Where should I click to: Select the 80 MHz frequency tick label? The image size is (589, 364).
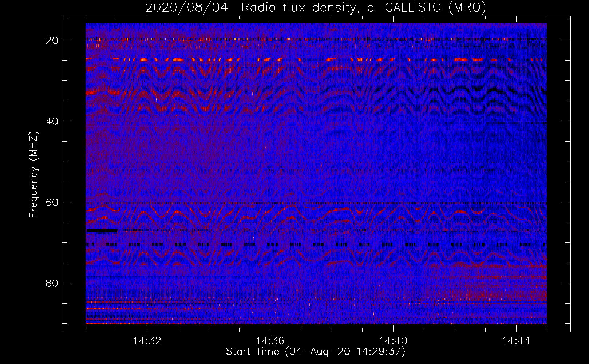[52, 283]
